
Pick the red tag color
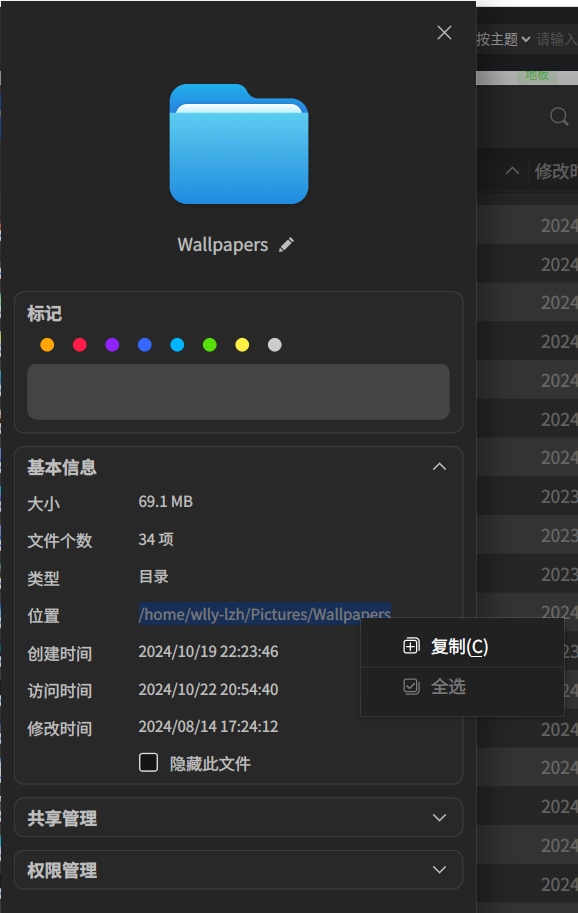click(x=80, y=345)
